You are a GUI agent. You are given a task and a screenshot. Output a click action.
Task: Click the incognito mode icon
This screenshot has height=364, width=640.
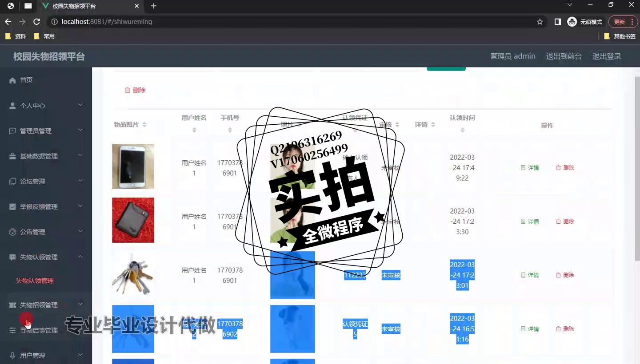pyautogui.click(x=572, y=22)
